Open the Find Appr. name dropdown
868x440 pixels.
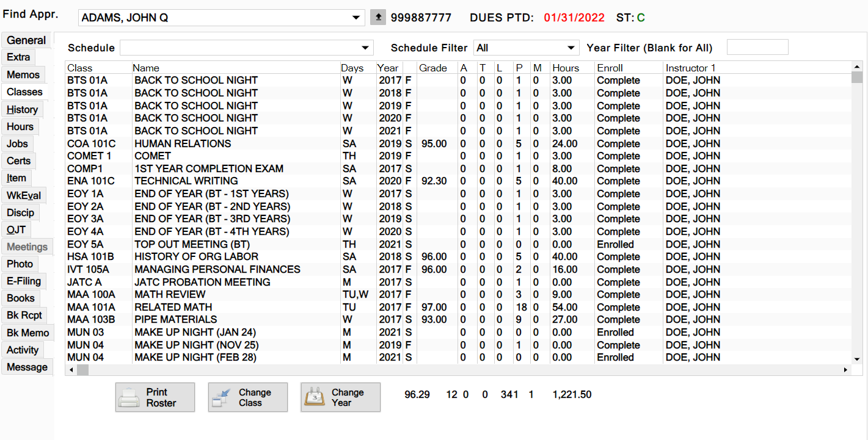(x=357, y=18)
